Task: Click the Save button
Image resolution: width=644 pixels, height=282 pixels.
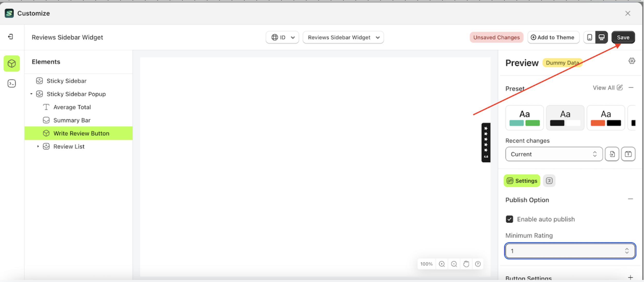Action: click(623, 37)
